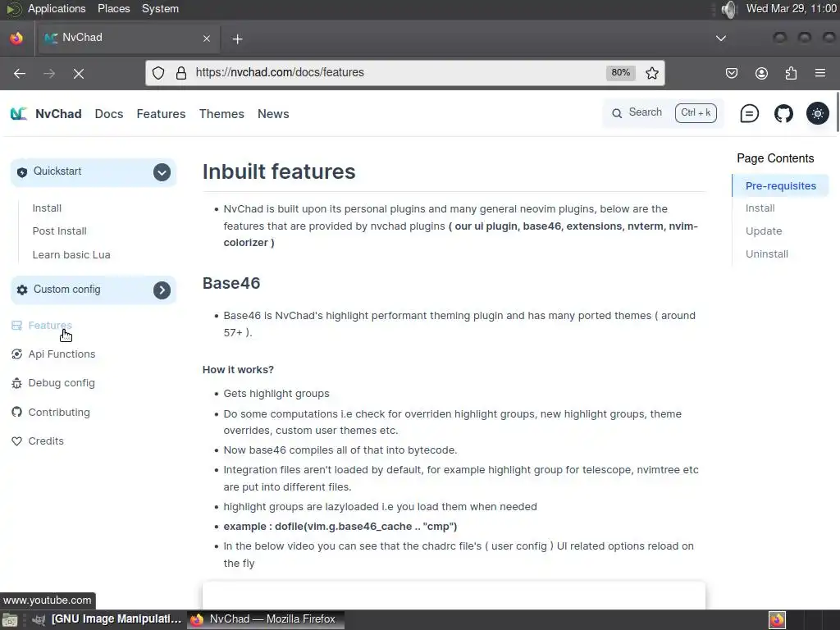Click the page vertical scrollbar
840x630 pixels.
(838, 112)
